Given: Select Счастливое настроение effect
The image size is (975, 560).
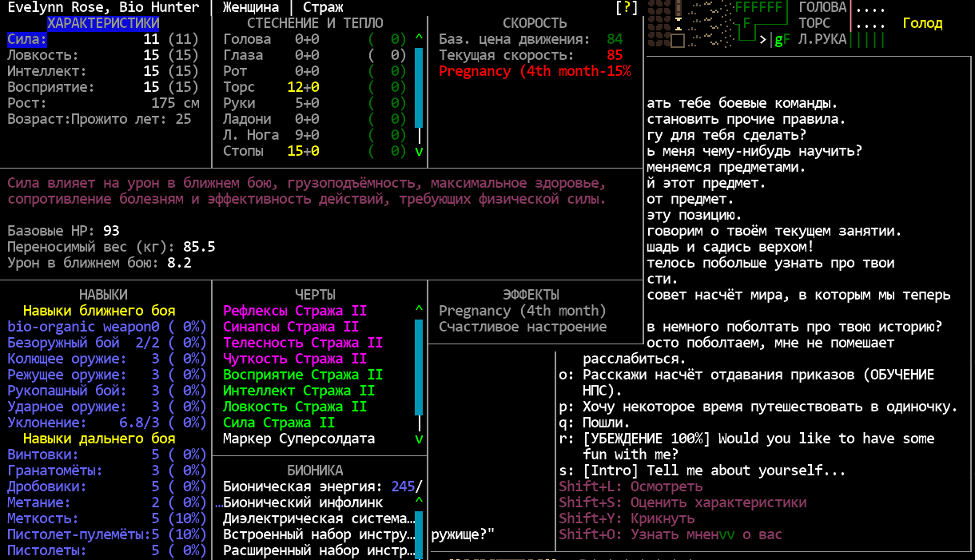Looking at the screenshot, I should point(523,327).
